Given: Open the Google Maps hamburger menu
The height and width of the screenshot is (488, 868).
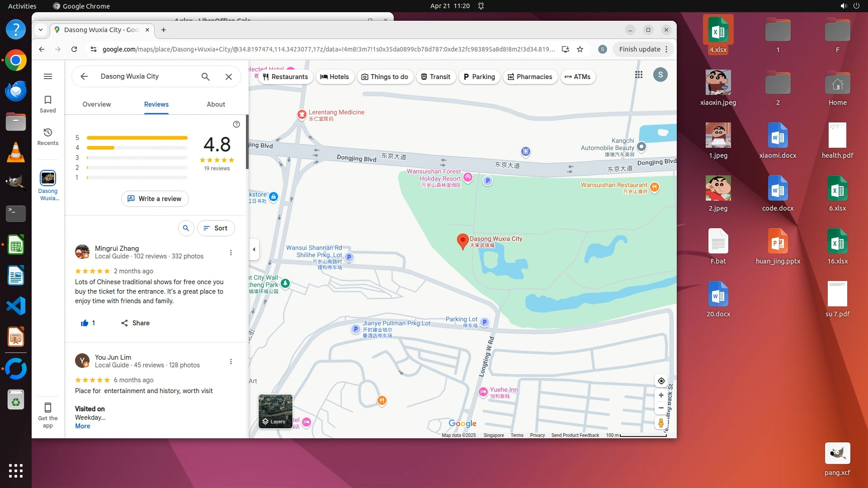Looking at the screenshot, I should coord(48,76).
